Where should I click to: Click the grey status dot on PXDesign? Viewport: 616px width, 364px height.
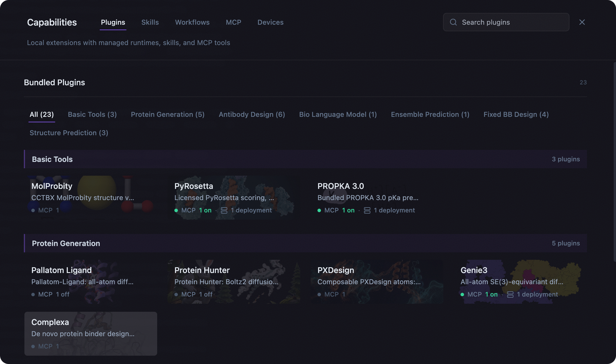(x=319, y=295)
